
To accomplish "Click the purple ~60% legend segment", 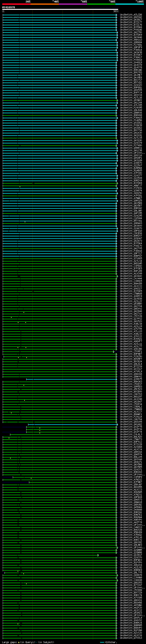I will (x=73, y=4).
